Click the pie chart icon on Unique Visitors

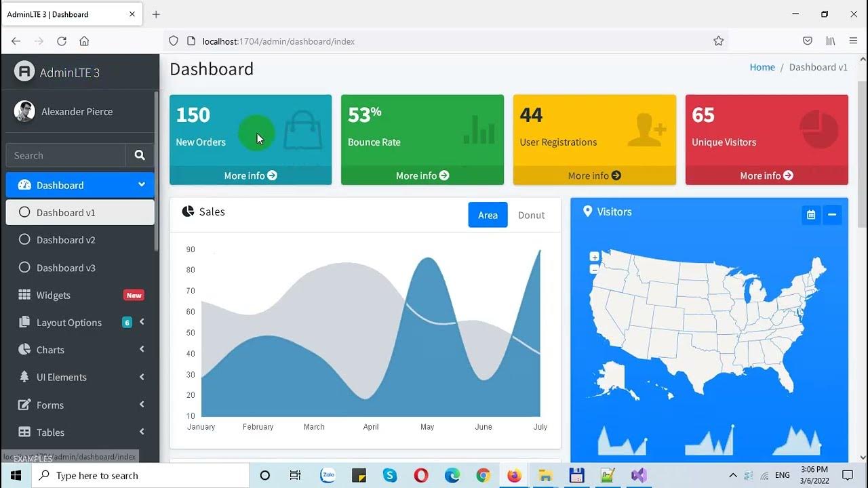coord(819,129)
